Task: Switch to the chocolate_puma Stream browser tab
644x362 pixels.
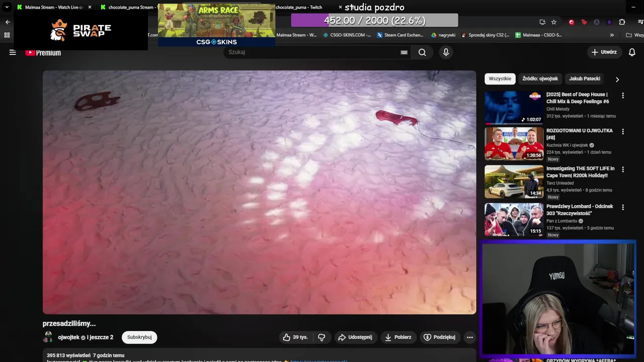Action: click(x=131, y=8)
